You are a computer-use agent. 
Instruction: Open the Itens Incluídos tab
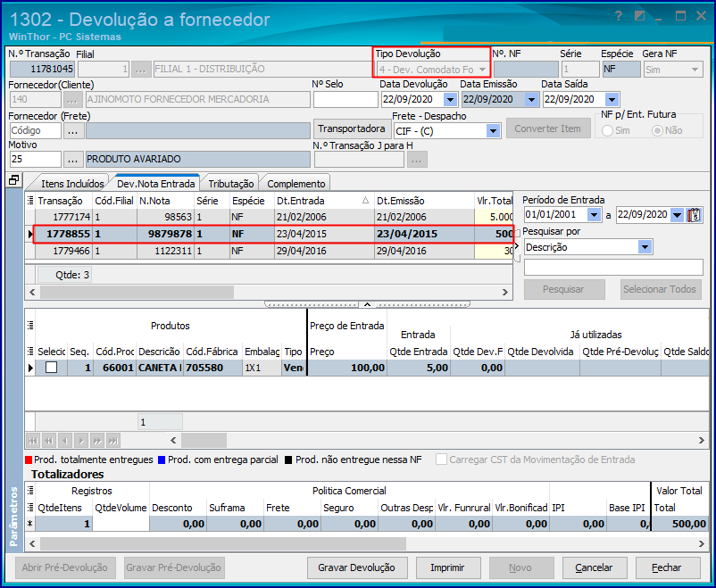point(72,183)
